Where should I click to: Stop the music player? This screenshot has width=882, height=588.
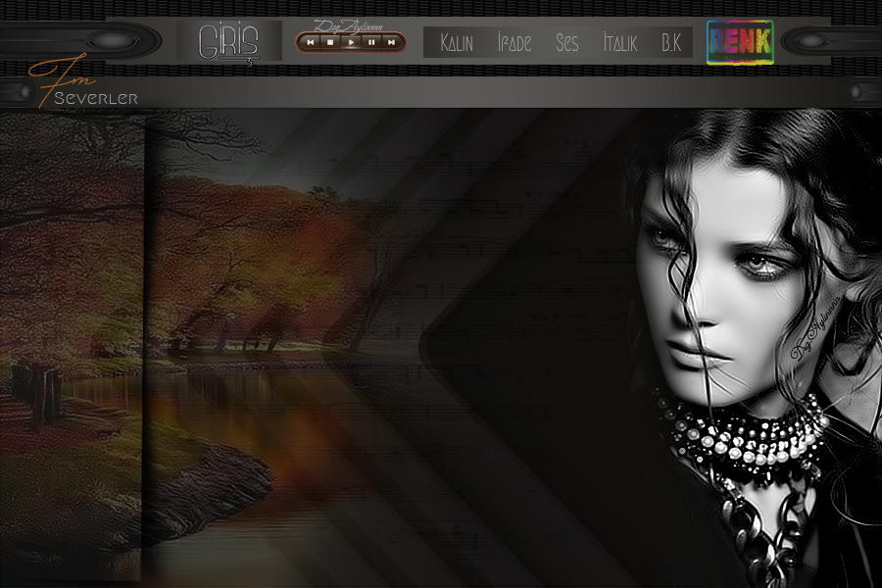pyautogui.click(x=331, y=42)
